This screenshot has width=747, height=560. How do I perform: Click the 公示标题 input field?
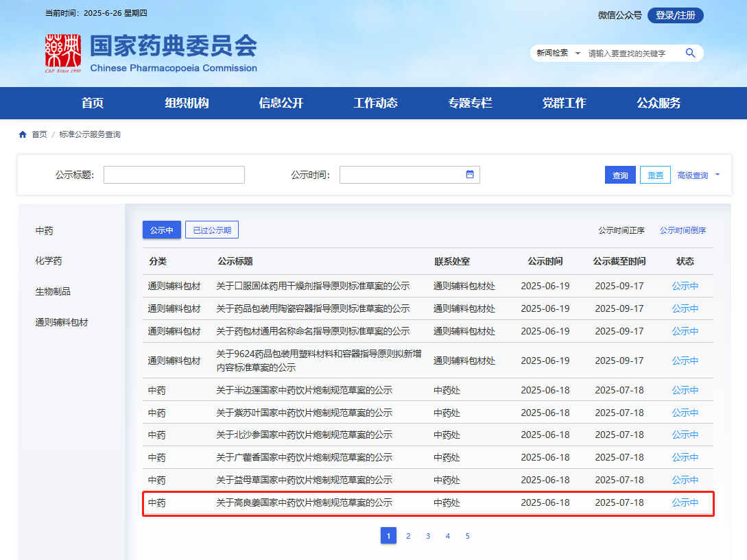[174, 175]
